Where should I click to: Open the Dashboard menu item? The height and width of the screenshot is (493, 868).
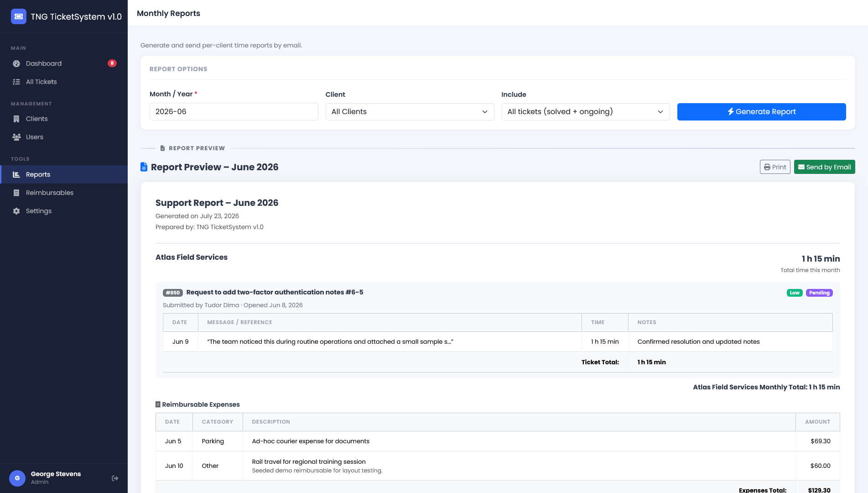tap(64, 63)
